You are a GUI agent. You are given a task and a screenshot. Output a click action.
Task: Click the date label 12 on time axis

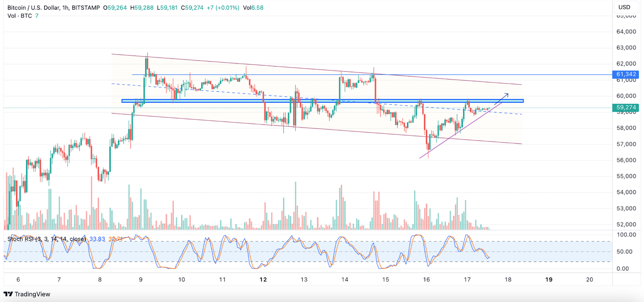tap(263, 279)
